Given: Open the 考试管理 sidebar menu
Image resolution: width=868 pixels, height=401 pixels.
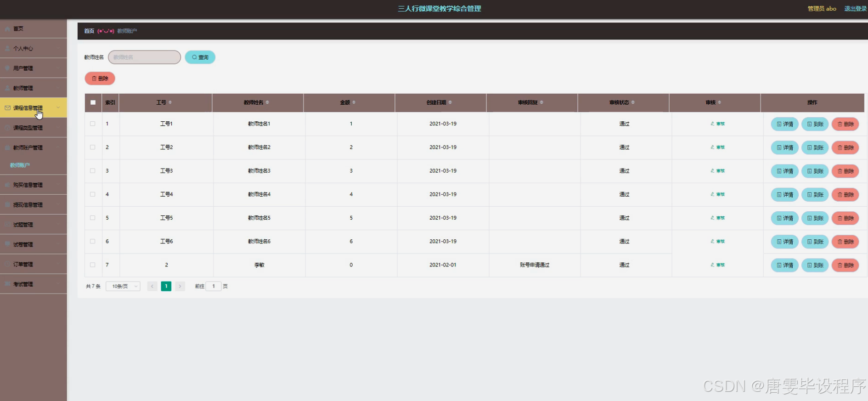Looking at the screenshot, I should (34, 284).
